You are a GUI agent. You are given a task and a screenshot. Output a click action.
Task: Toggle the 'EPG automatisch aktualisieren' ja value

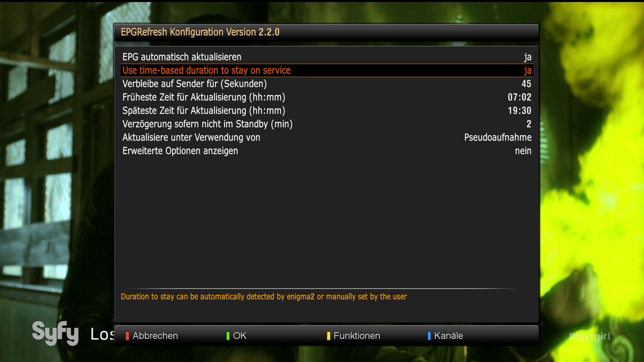pos(528,57)
